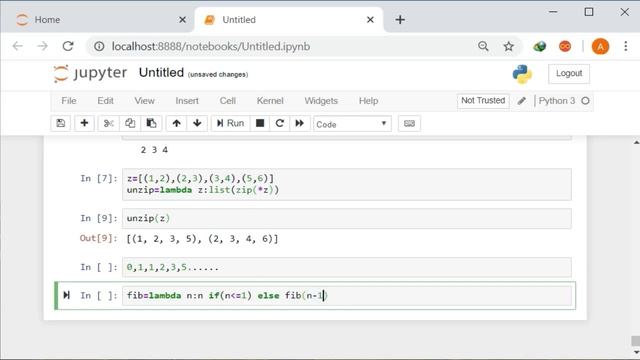
Task: Switch to the Home browser tab
Action: [x=98, y=20]
